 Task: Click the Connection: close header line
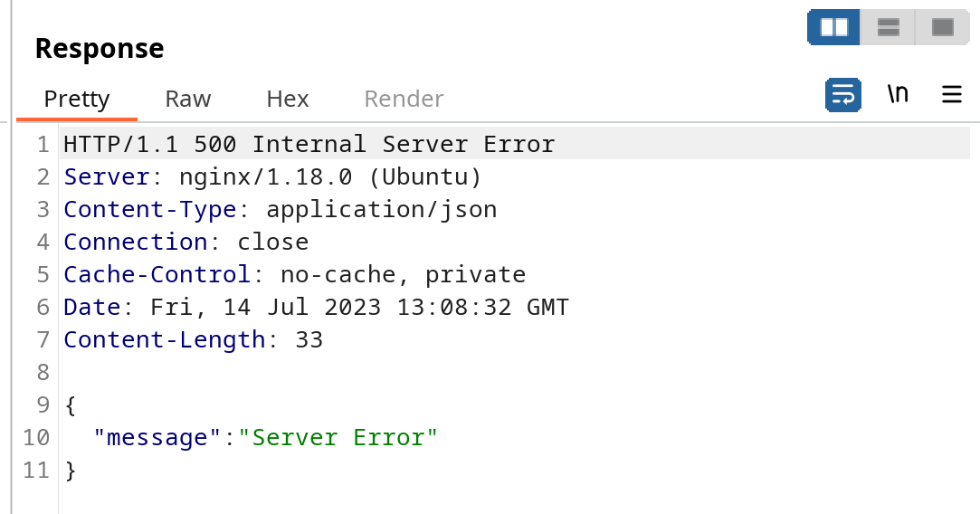[x=186, y=242]
